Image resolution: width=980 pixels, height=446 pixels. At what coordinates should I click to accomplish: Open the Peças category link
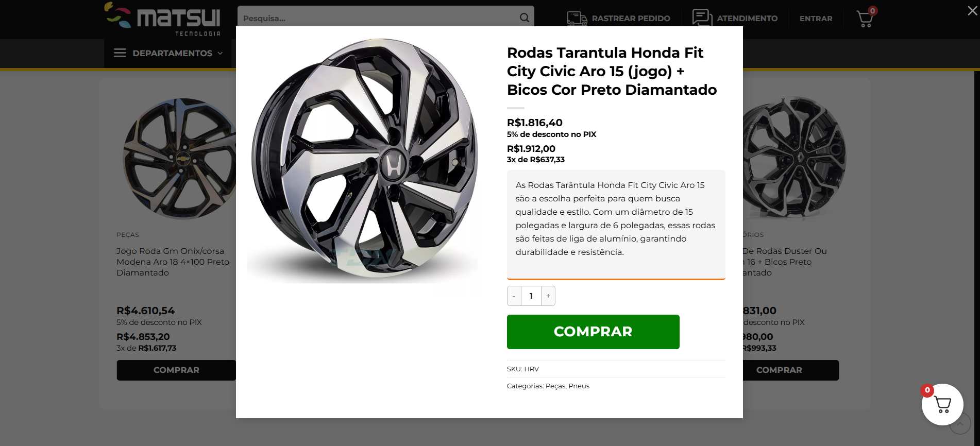[555, 386]
